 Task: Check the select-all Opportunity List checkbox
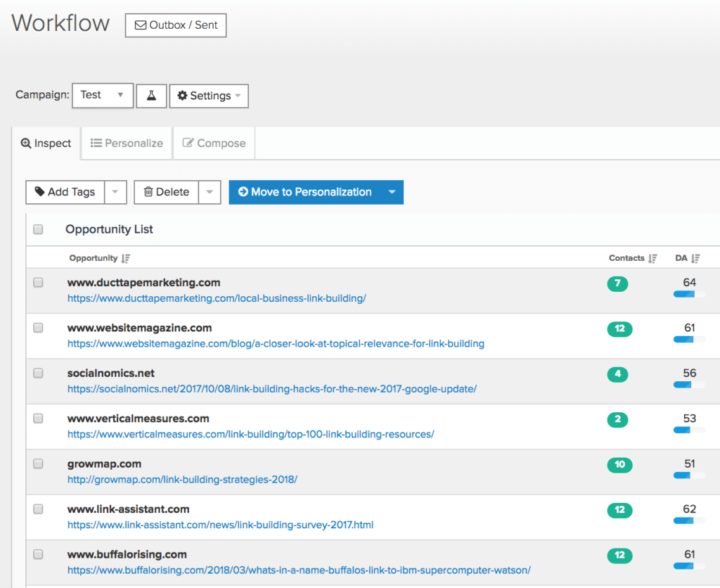coord(38,229)
